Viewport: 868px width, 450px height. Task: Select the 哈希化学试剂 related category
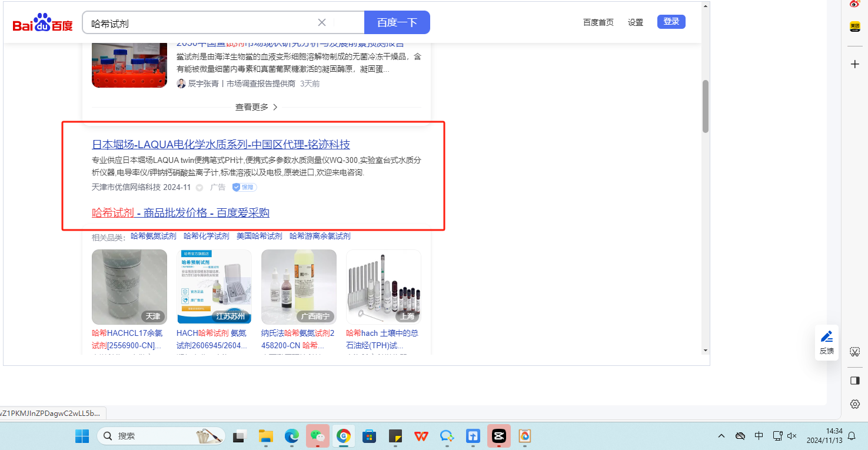(x=207, y=236)
